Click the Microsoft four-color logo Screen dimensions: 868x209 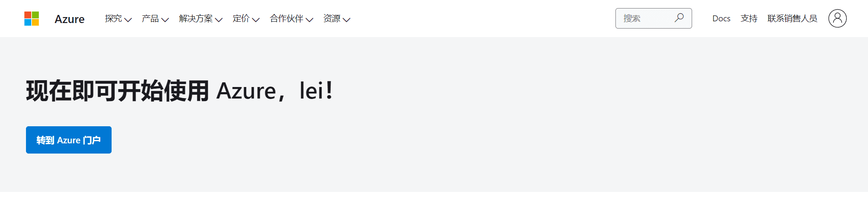pos(32,18)
